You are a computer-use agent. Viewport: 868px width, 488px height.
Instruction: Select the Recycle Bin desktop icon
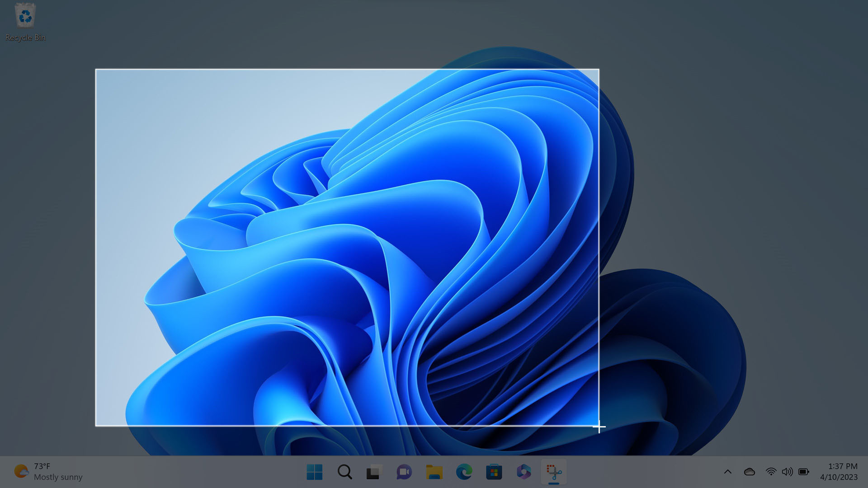tap(25, 22)
